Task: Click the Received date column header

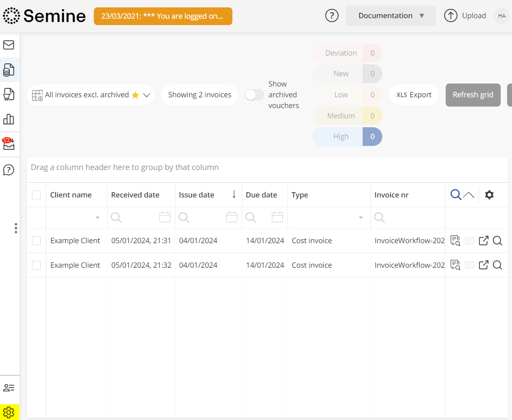Action: pos(135,195)
